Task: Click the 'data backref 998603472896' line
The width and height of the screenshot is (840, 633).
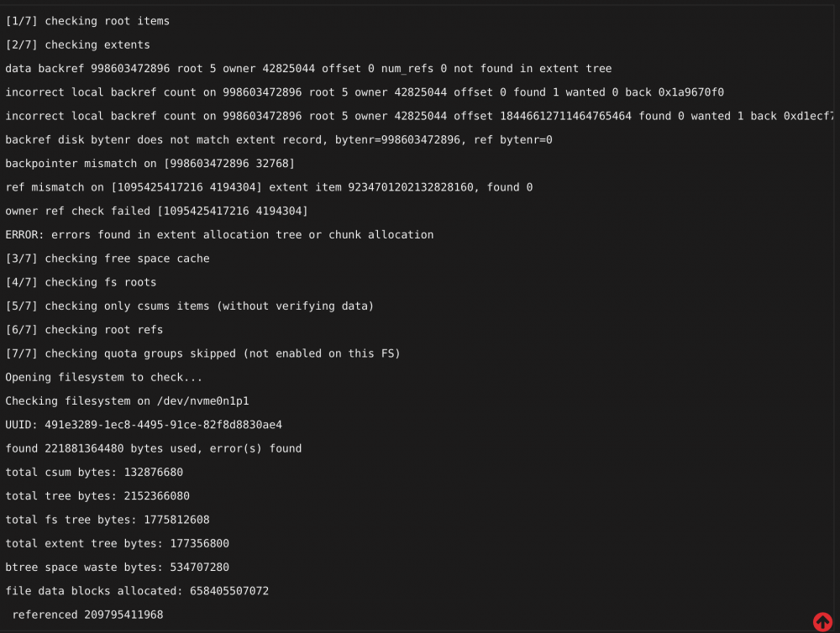Action: tap(308, 69)
